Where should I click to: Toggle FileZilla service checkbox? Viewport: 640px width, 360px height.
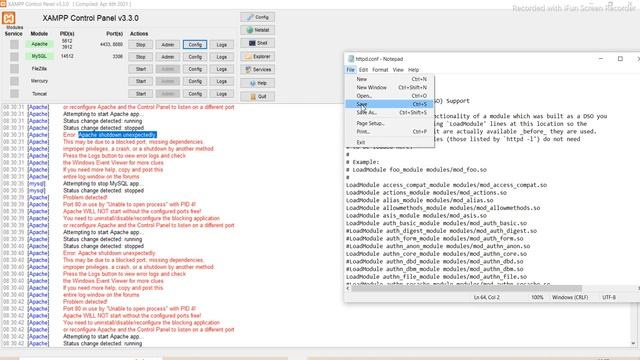click(x=14, y=69)
